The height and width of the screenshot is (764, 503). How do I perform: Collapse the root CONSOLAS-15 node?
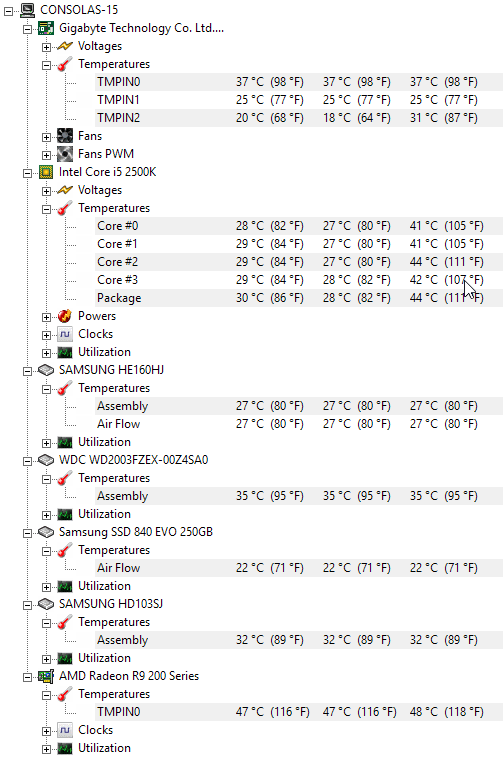point(8,11)
